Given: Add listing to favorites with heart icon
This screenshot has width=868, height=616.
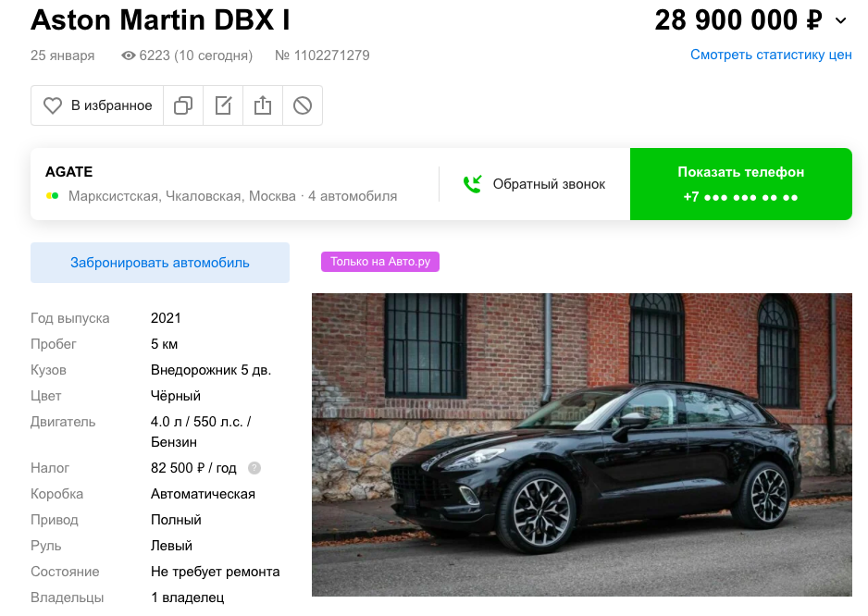Looking at the screenshot, I should pyautogui.click(x=53, y=105).
